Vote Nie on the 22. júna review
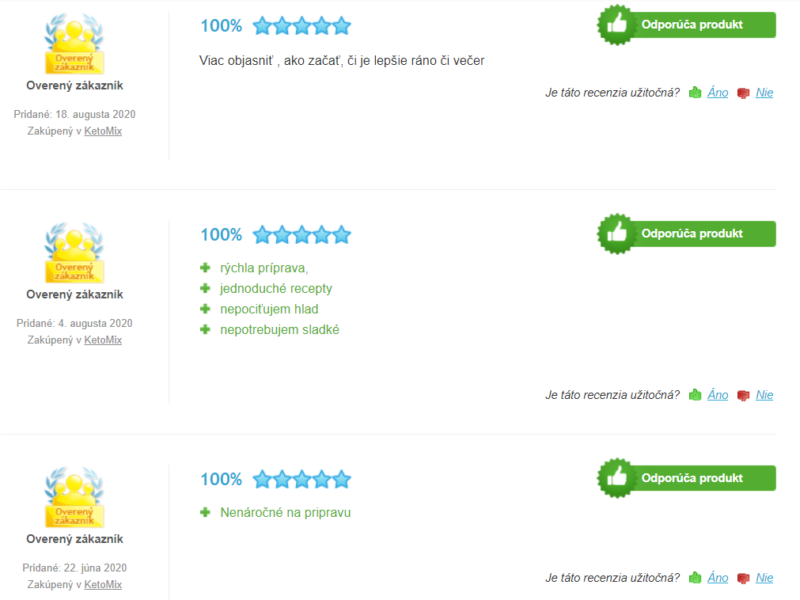Screen dimensions: 800x600 pyautogui.click(x=764, y=578)
